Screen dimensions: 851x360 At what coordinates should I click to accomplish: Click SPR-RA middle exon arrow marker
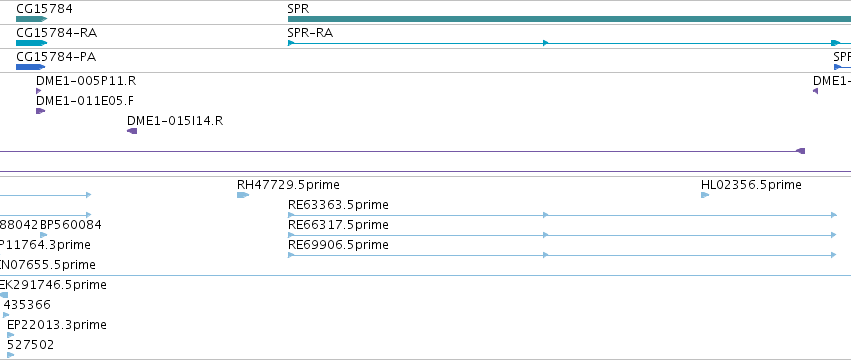546,43
